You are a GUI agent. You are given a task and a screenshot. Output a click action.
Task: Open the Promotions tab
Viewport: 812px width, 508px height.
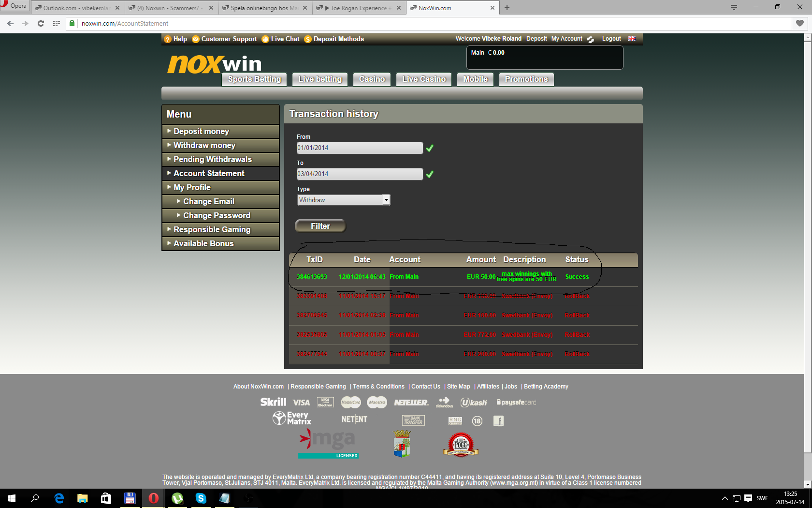click(526, 79)
